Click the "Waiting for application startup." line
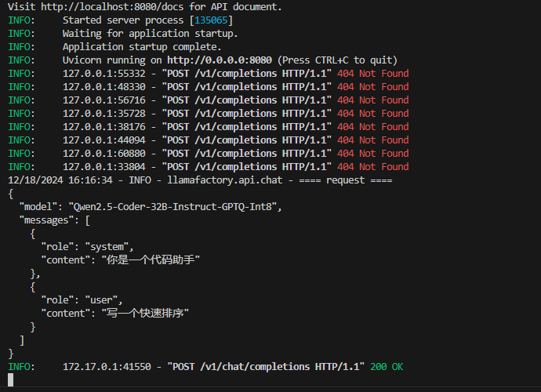 click(x=150, y=34)
